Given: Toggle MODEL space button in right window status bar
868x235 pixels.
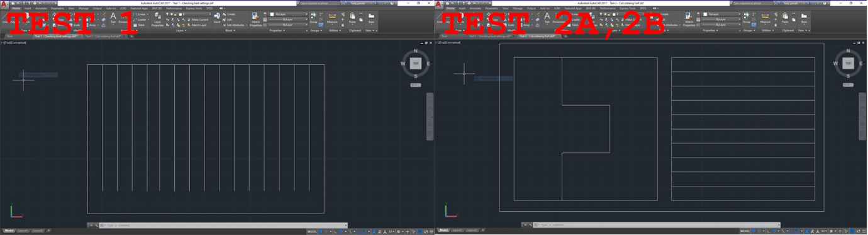Looking at the screenshot, I should pyautogui.click(x=745, y=231).
